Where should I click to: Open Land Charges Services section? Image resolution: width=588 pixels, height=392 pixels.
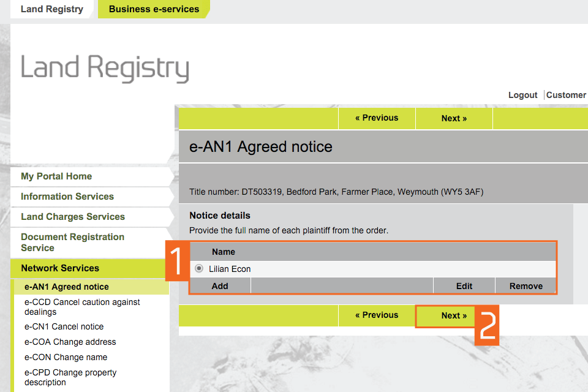coord(73,217)
